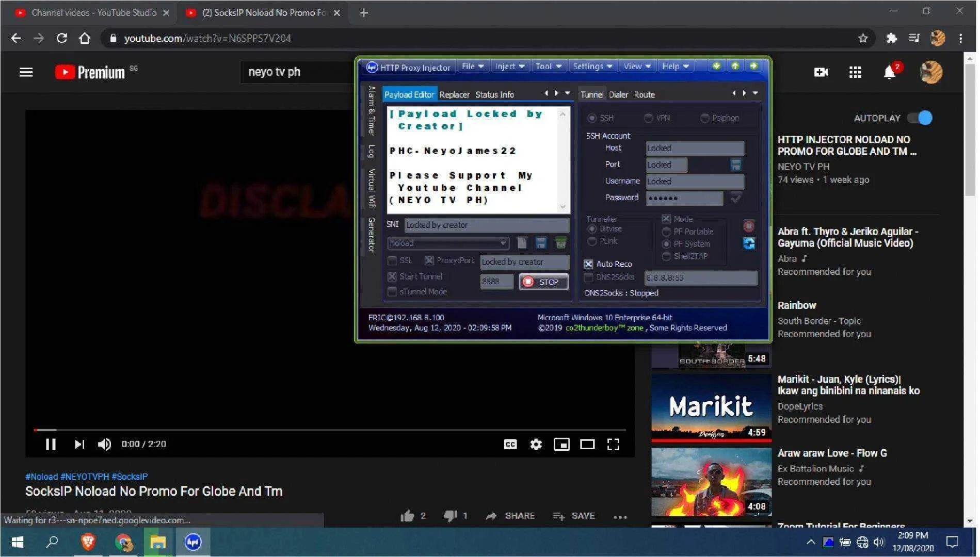This screenshot has height=557, width=980.
Task: Switch to the Replacer tab
Action: tap(454, 95)
